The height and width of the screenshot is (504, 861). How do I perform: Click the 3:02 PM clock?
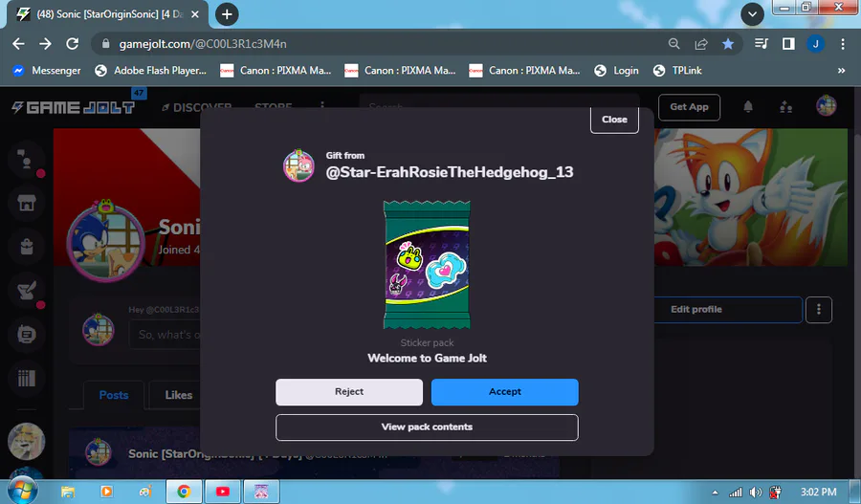818,493
